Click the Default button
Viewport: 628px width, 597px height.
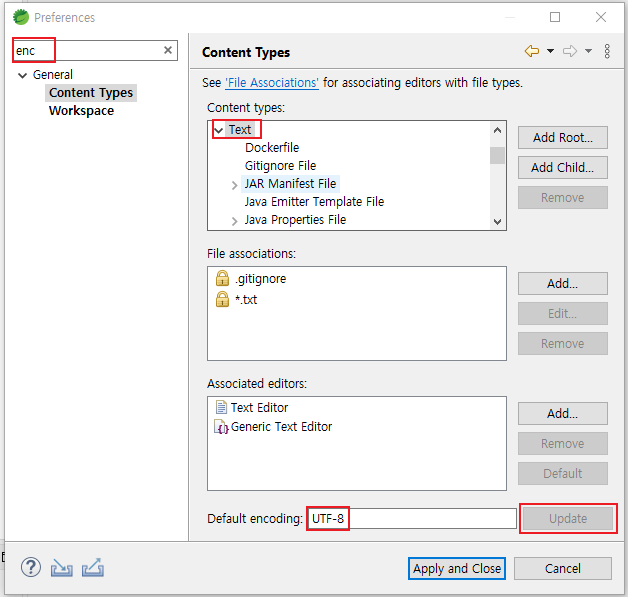[563, 473]
